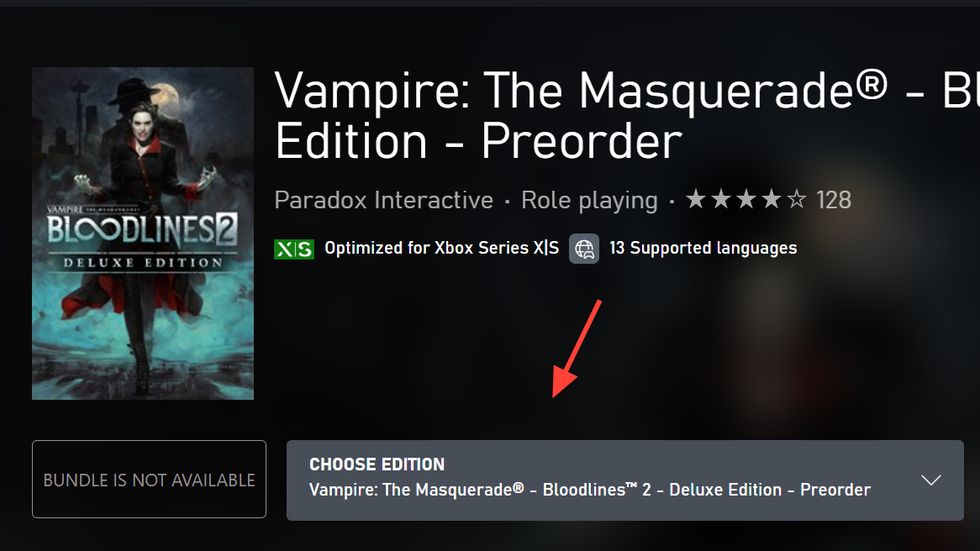Click the 13 Supported languages text
The height and width of the screenshot is (551, 980).
coord(703,248)
